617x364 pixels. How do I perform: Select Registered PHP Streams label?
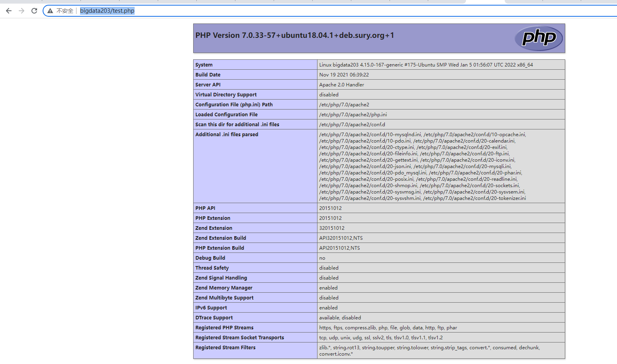point(224,327)
